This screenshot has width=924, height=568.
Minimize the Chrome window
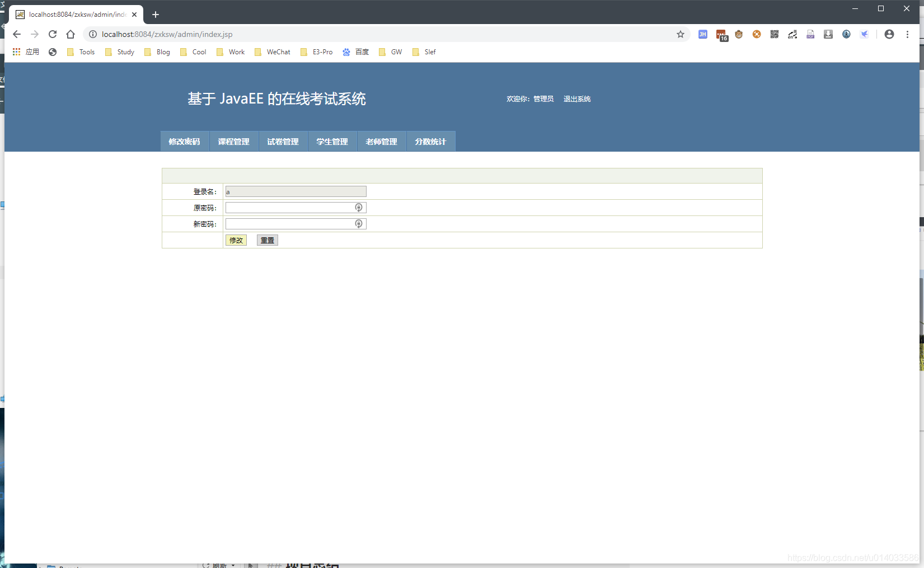[x=855, y=8]
